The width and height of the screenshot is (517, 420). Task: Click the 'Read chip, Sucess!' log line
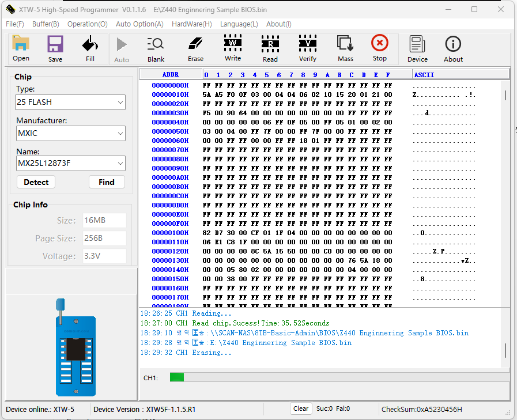pyautogui.click(x=235, y=323)
